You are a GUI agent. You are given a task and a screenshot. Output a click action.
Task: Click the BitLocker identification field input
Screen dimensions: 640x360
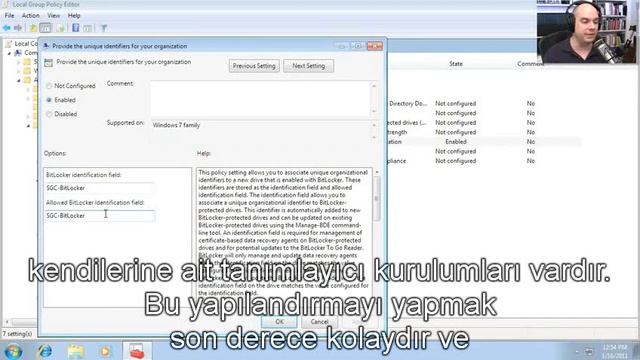coord(100,188)
